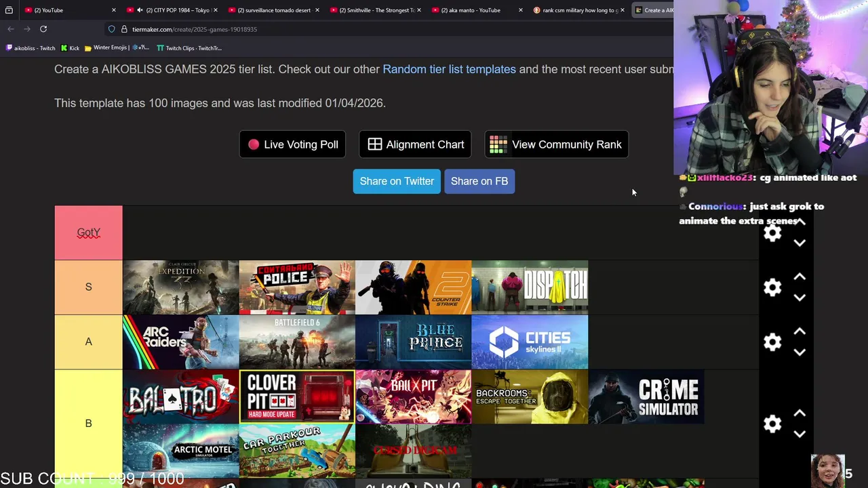Share the tier list on Twitter
Image resolution: width=868 pixels, height=488 pixels.
click(397, 181)
